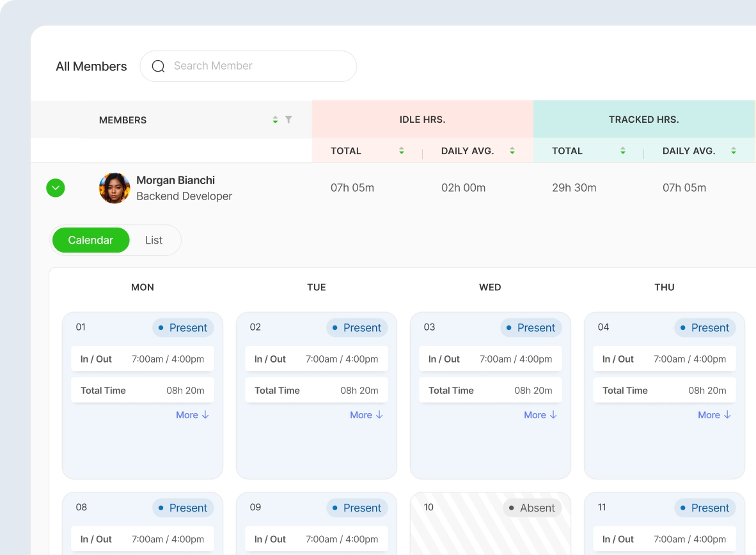Click the Present badge on day 11
The width and height of the screenshot is (756, 555).
pyautogui.click(x=705, y=508)
